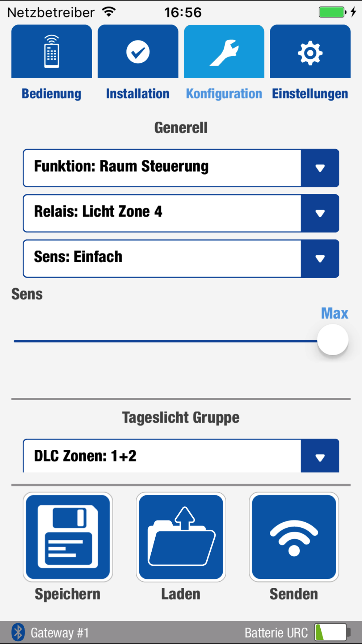Tap the Funktion: Raum Steuerung text field
The image size is (362, 644).
162,168
